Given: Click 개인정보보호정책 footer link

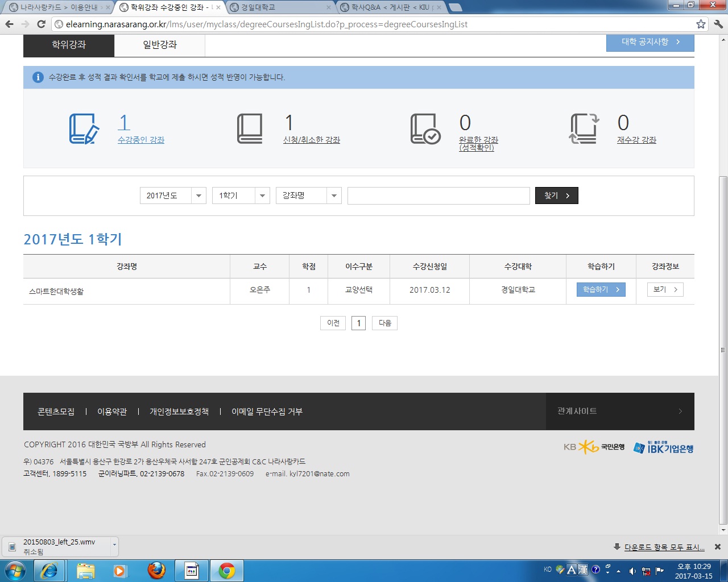Looking at the screenshot, I should pyautogui.click(x=179, y=411).
